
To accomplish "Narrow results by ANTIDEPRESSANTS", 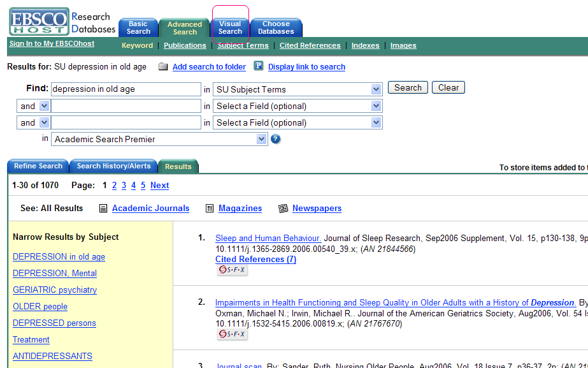I will click(52, 357).
